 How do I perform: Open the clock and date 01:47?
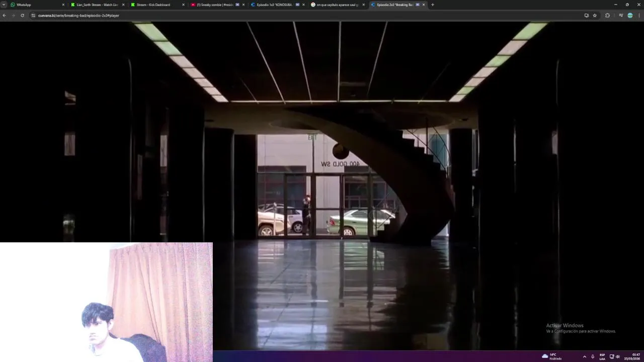coord(632,356)
